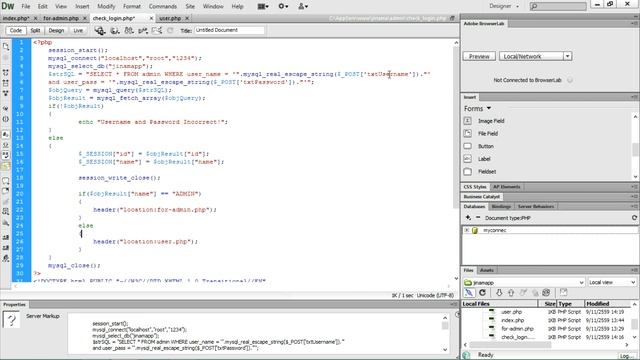Click the Refresh design view icon
Screen dimensions: 640x360
170,31
